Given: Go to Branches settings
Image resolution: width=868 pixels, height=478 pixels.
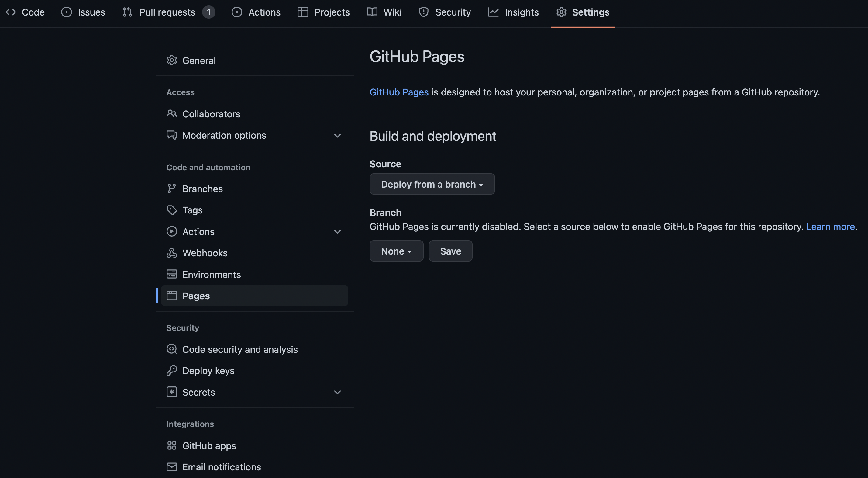Looking at the screenshot, I should point(254,189).
